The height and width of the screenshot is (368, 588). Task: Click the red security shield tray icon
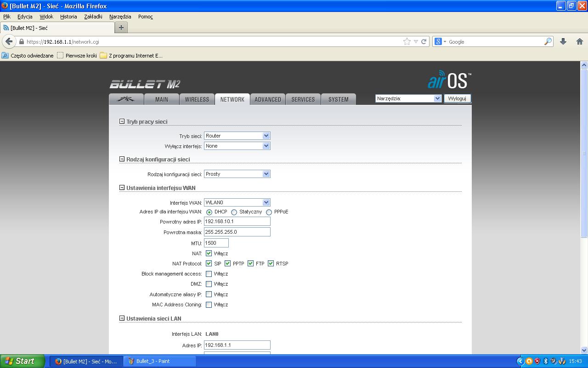(537, 361)
